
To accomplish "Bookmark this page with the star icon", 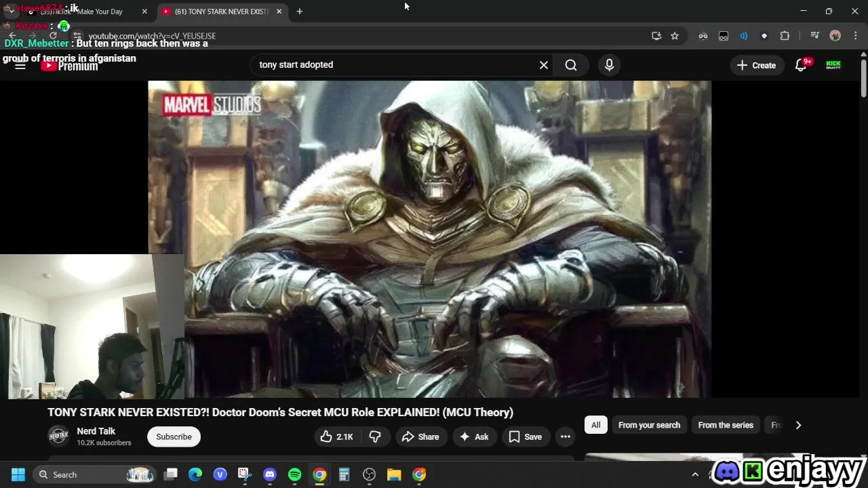I will coord(675,36).
